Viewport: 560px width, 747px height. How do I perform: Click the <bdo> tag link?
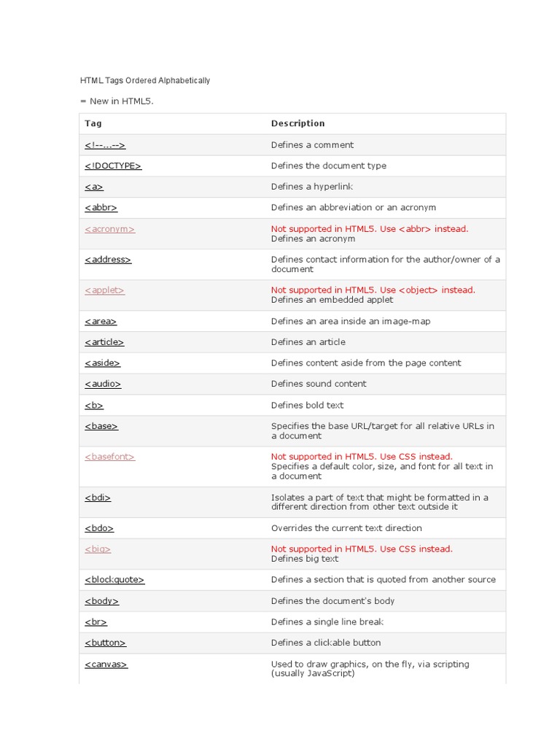[99, 528]
